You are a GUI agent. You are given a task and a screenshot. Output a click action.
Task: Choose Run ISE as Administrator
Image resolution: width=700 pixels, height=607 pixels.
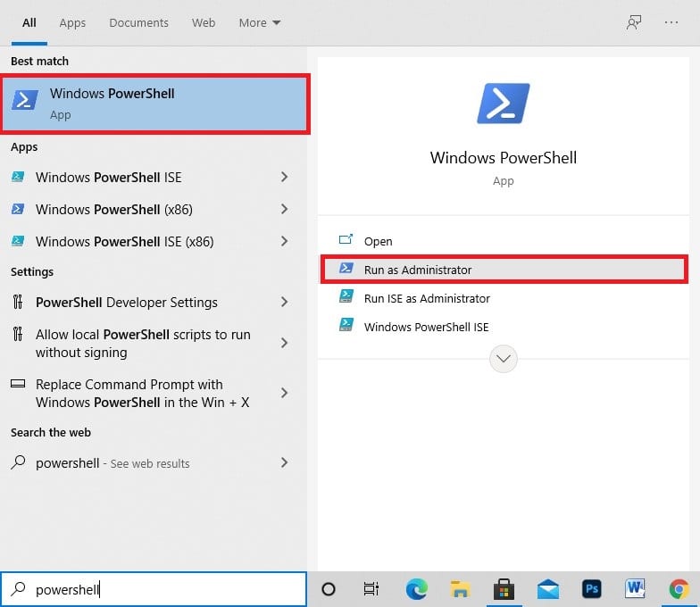427,298
